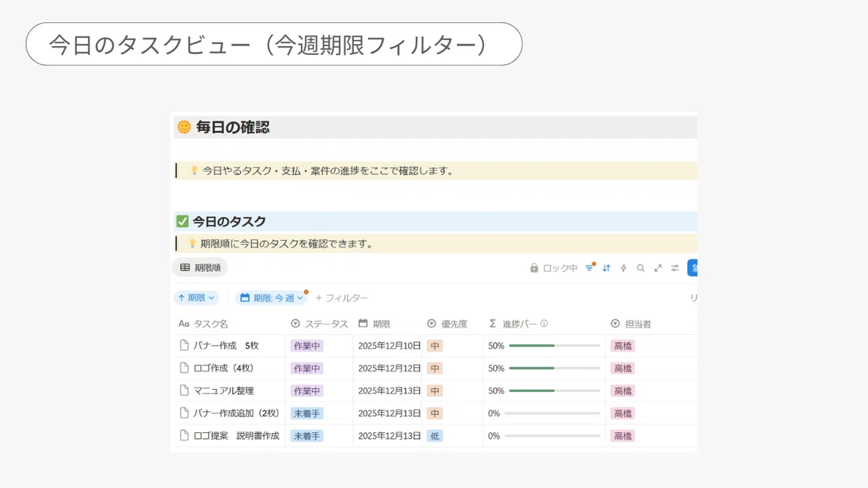Screen dimensions: 868x488
Task: Select the 期限順 view tab
Action: point(200,267)
